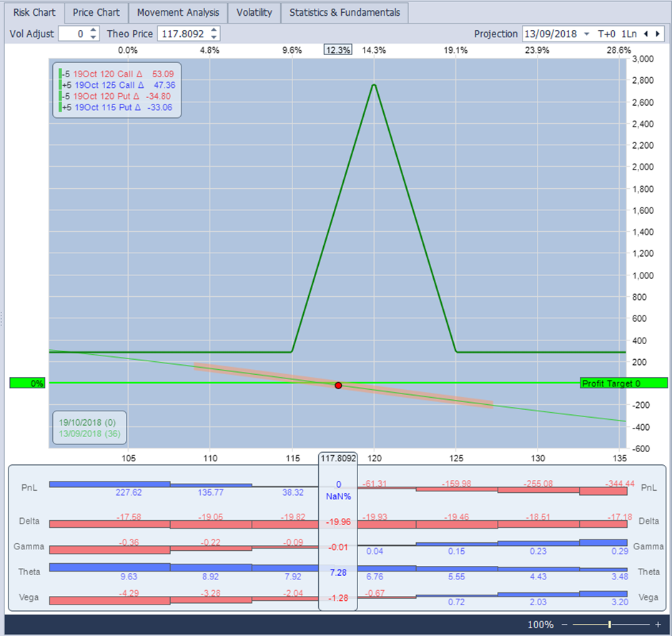Click the red current-price dot on chart

pyautogui.click(x=338, y=385)
